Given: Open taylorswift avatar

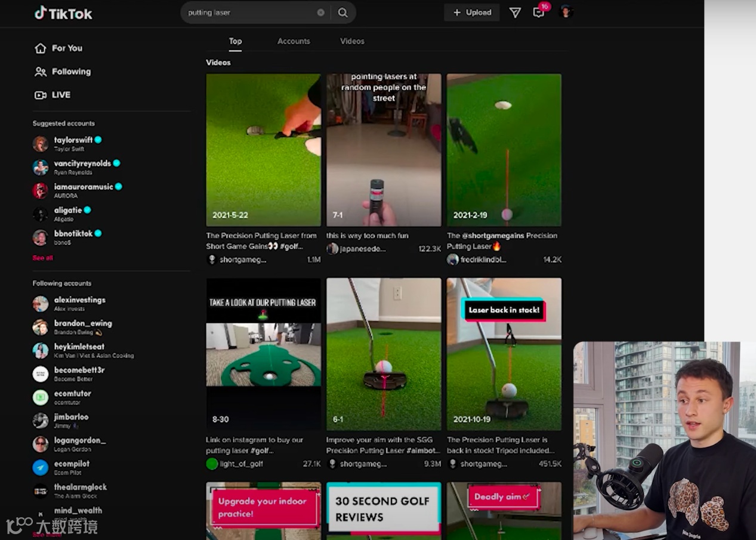Looking at the screenshot, I should click(40, 144).
